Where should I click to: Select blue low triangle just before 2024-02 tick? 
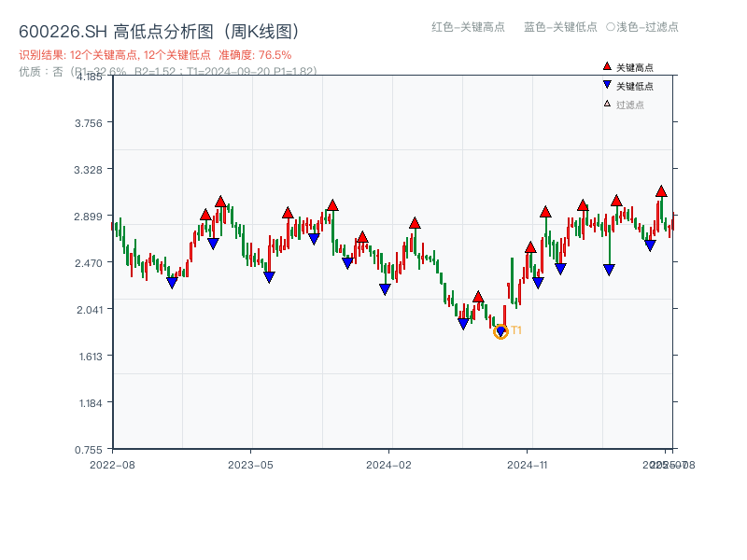[x=385, y=289]
